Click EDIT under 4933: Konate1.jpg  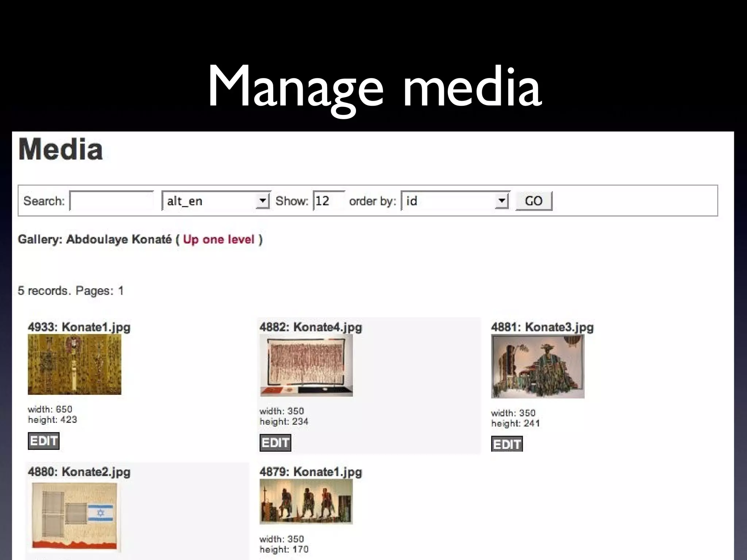coord(44,441)
